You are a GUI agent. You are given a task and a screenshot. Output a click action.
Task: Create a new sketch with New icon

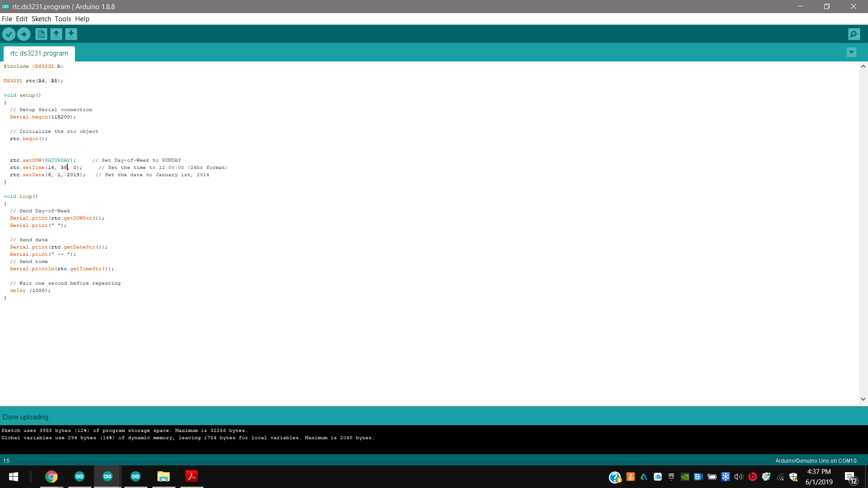[41, 34]
